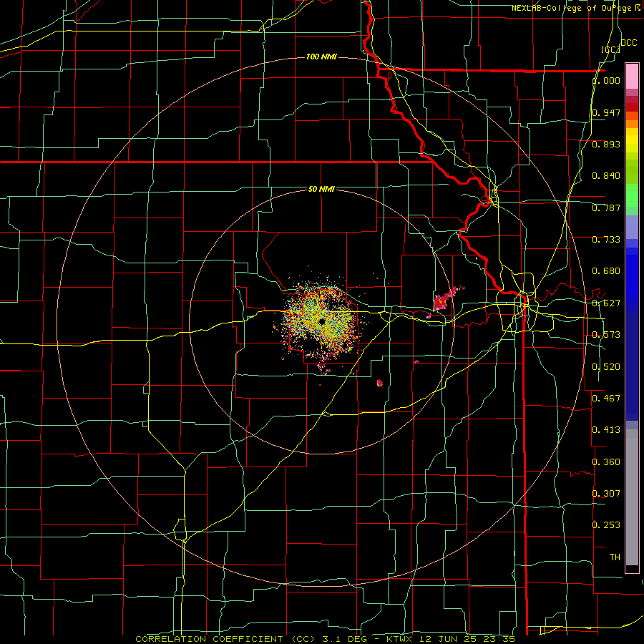644x644 pixels.
Task: Click the DCC product label
Action: coord(628,43)
